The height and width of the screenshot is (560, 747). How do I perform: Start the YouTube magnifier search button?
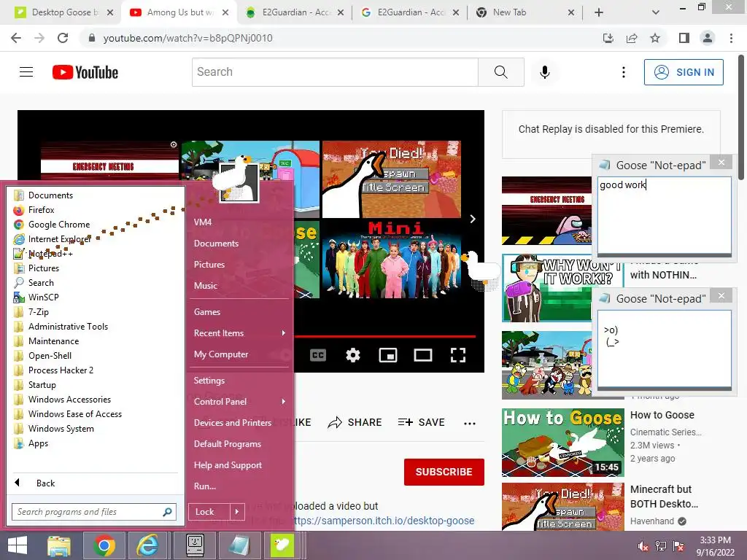[x=500, y=72]
